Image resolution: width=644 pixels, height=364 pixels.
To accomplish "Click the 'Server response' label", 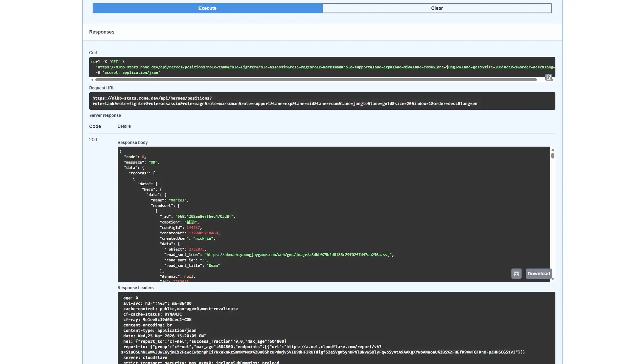I will pyautogui.click(x=105, y=115).
